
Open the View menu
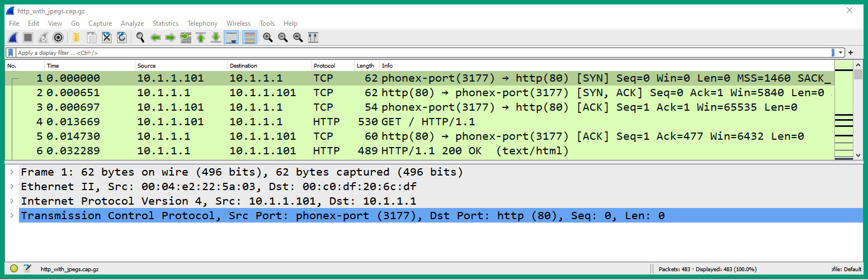click(55, 23)
